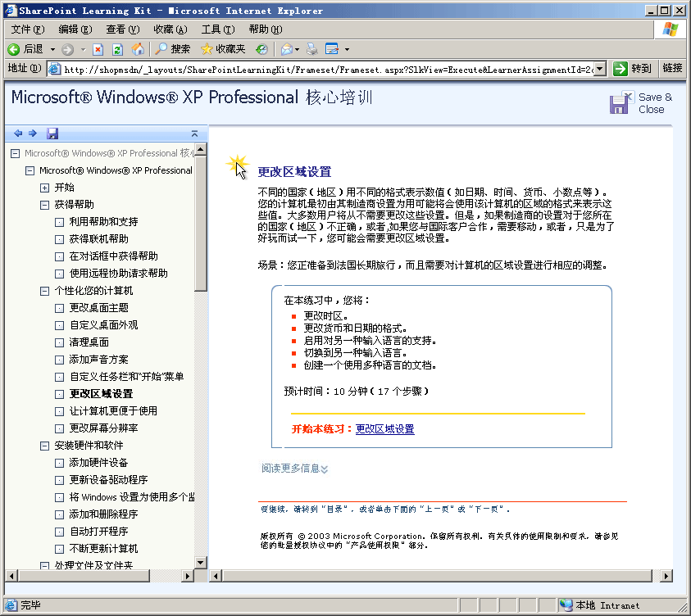Open 使用远程协助请求帮助 topic
This screenshot has height=616, width=691.
[x=119, y=274]
